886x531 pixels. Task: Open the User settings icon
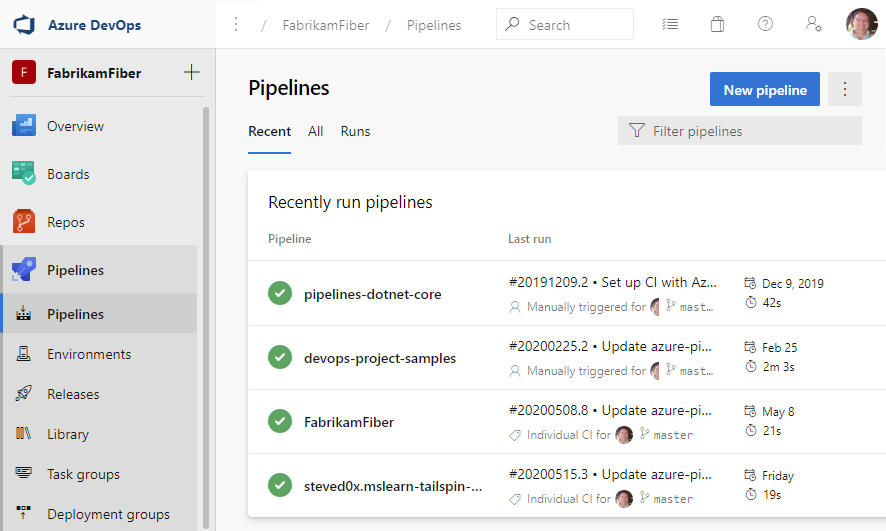(813, 24)
